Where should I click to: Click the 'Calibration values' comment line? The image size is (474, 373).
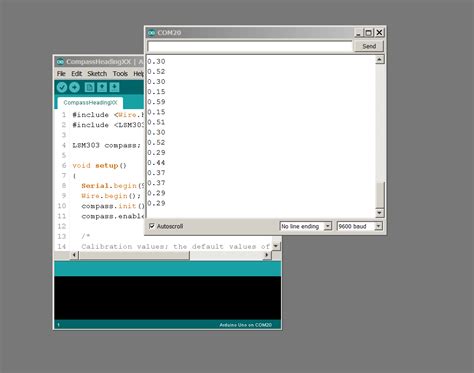(176, 247)
